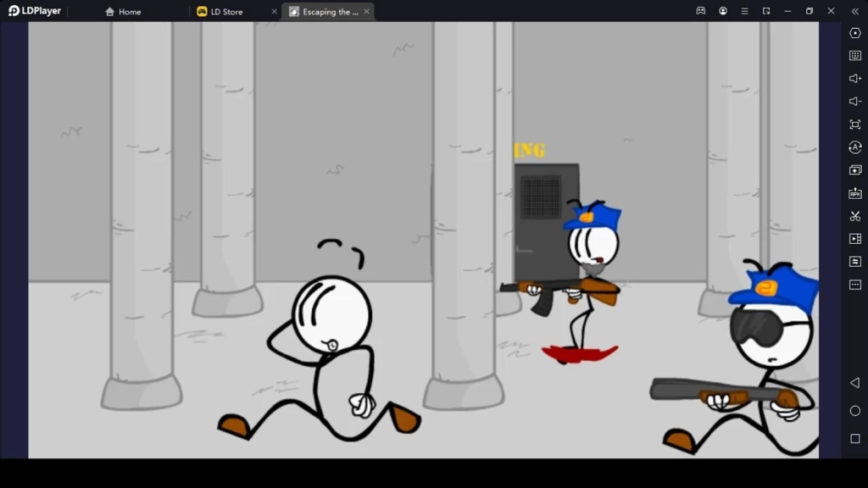
Task: Select the Escaping the... game tab
Action: [x=324, y=12]
